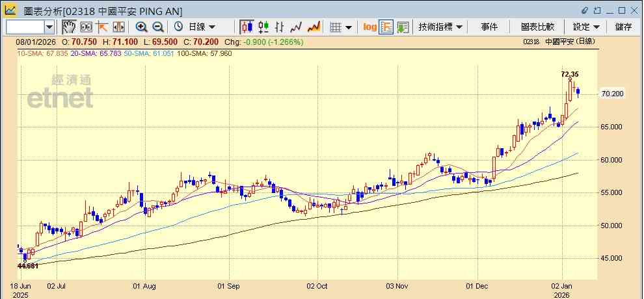Switch to candlestick chart type

pyautogui.click(x=247, y=27)
